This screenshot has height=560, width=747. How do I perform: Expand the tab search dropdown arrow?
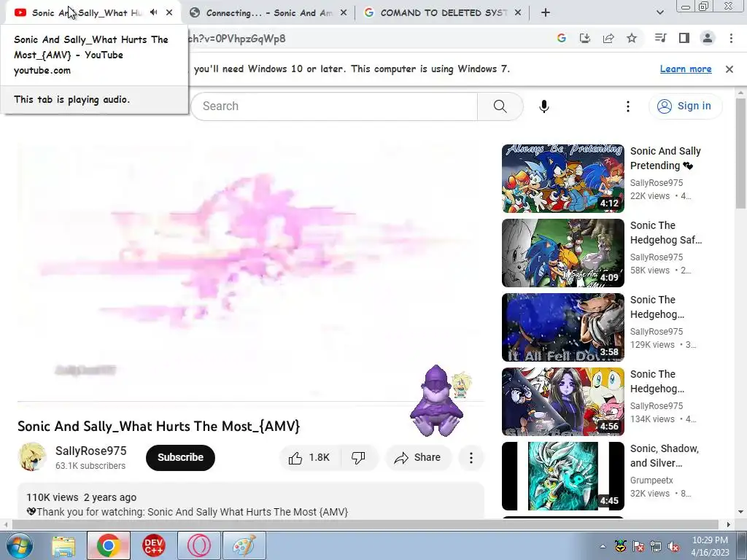[x=659, y=13]
